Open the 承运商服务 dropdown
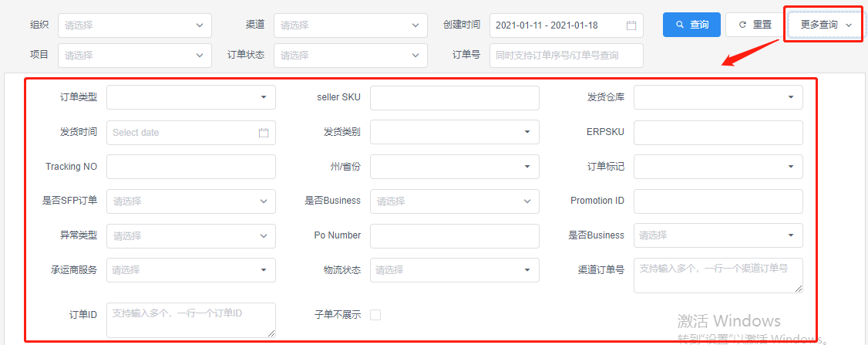Image resolution: width=868 pixels, height=345 pixels. pos(191,270)
